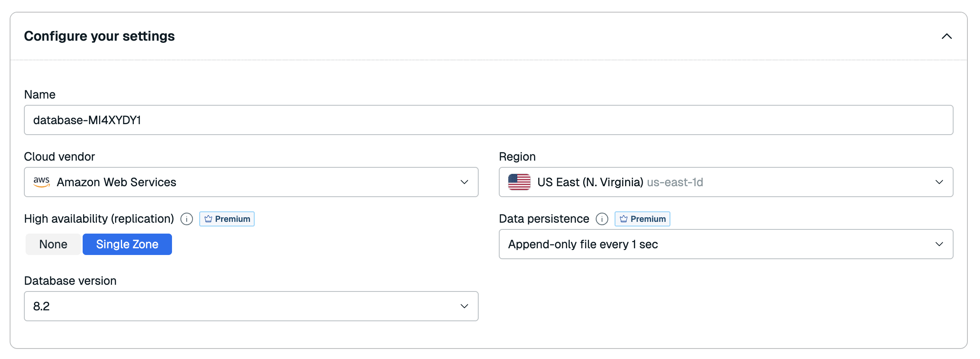Open the Cloud vendor dropdown arrow
Viewport: 980px width, 359px height.
(x=464, y=182)
